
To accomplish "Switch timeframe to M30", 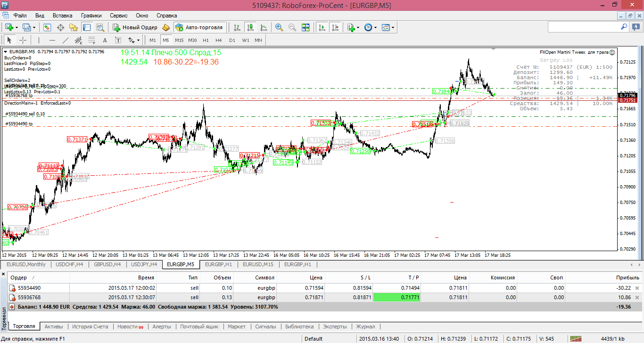I will [192, 40].
